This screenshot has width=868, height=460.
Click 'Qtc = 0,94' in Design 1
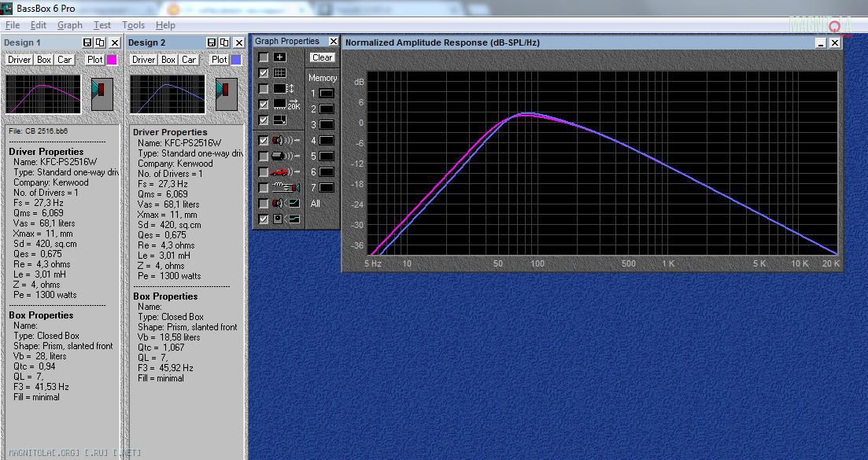35,366
